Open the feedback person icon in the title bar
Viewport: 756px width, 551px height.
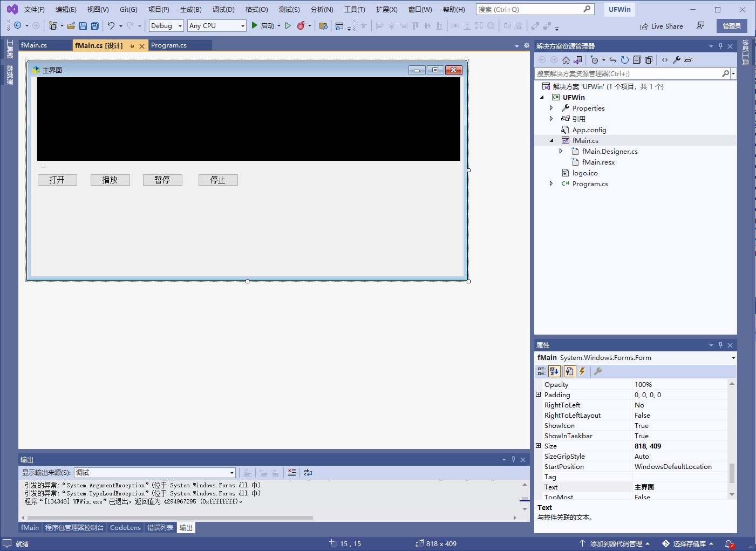pos(700,25)
